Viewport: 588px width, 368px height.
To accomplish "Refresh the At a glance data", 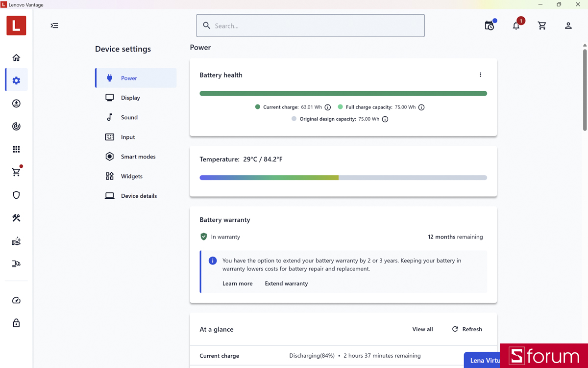I will tap(467, 329).
